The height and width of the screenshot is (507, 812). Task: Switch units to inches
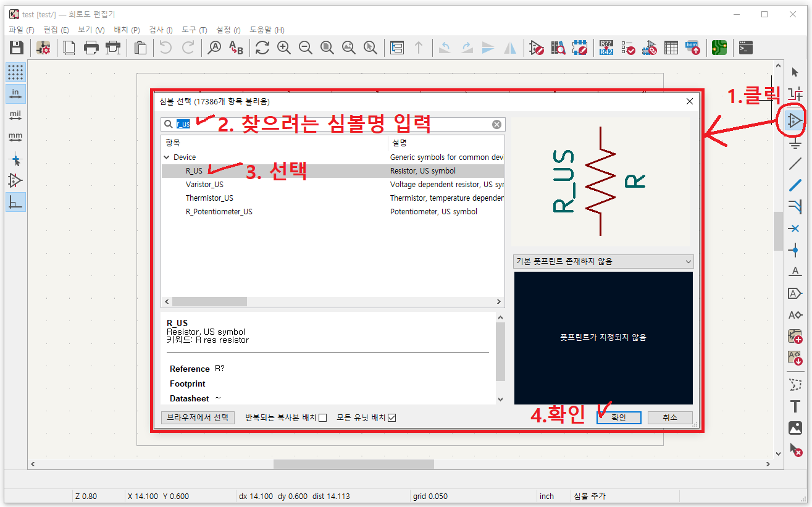tap(16, 94)
